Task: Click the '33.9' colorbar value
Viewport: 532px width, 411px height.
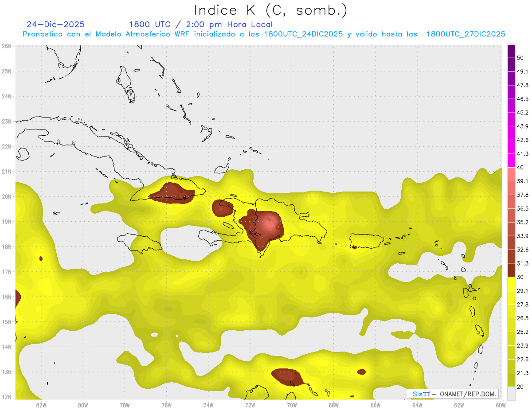Action: click(523, 236)
